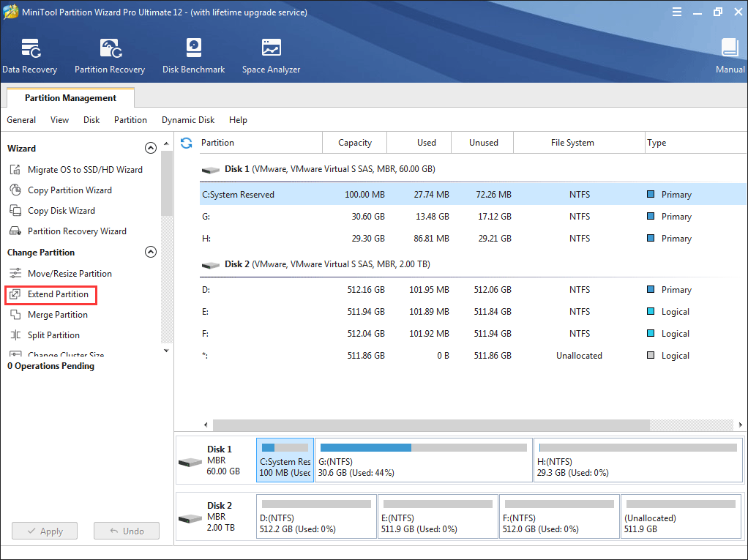Sort by the File System column header
The height and width of the screenshot is (560, 748).
pyautogui.click(x=579, y=143)
